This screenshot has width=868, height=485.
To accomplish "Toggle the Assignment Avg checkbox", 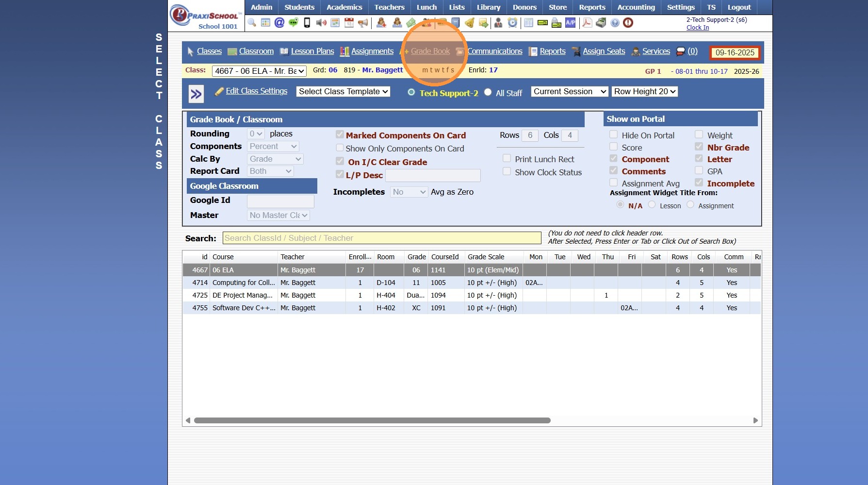I will point(614,183).
